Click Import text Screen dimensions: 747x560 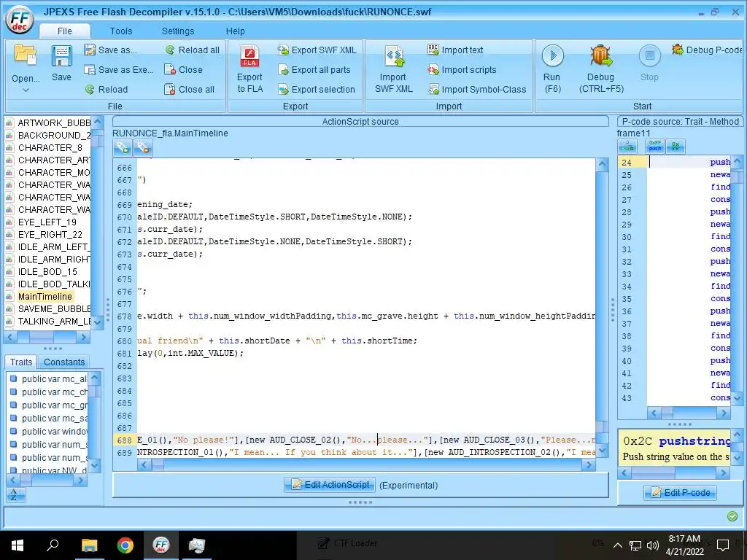click(455, 50)
